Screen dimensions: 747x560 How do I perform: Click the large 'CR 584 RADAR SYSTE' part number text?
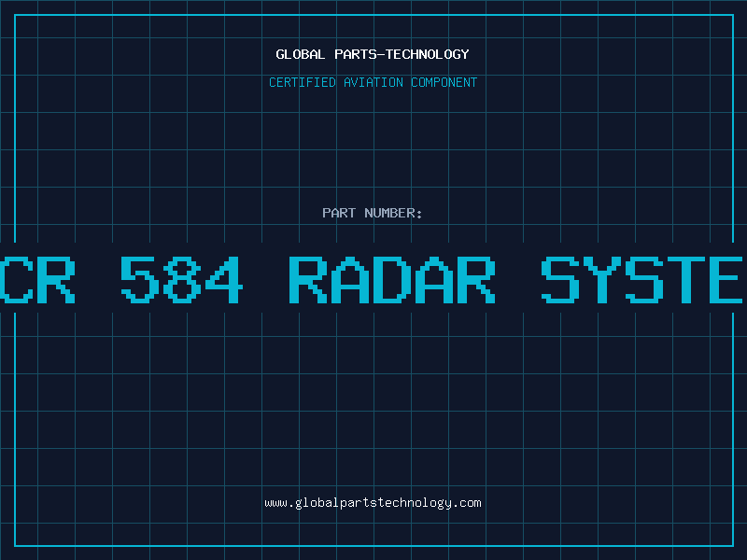pos(372,279)
